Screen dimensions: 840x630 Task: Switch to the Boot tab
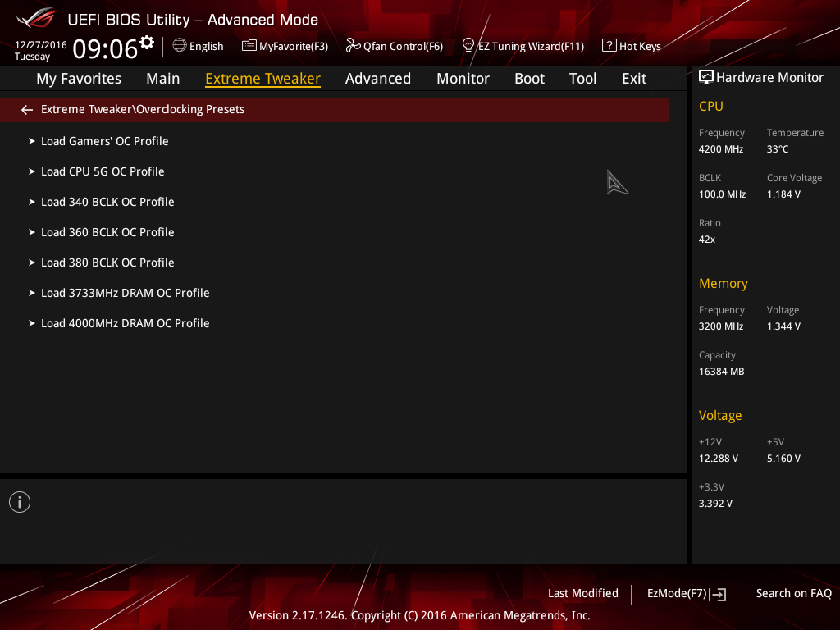point(529,79)
